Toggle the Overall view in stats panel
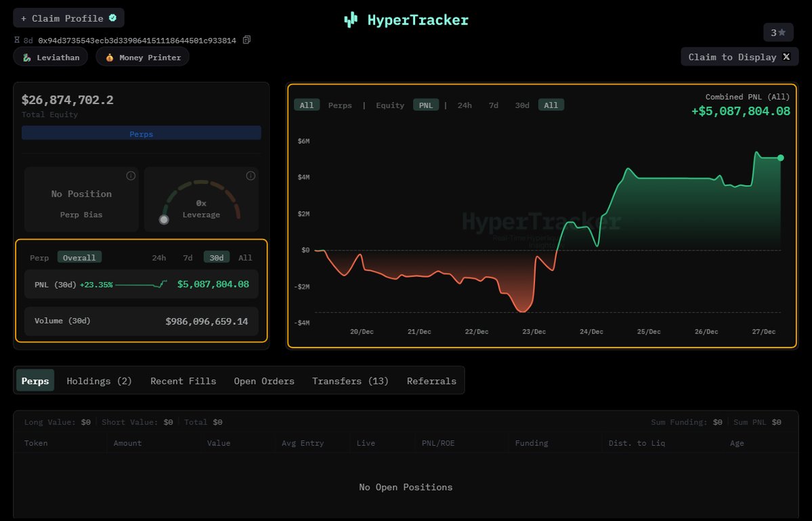This screenshot has width=812, height=521. coord(79,257)
